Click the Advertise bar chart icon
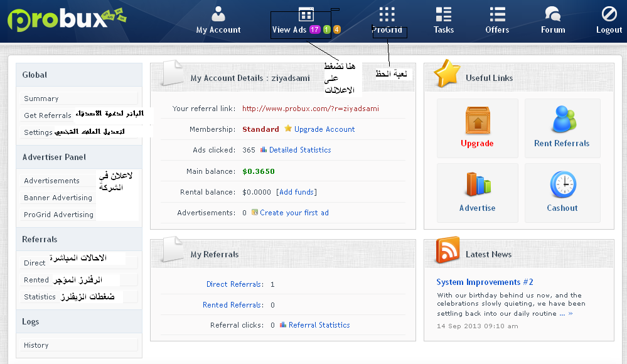Image resolution: width=627 pixels, height=364 pixels. tap(478, 185)
